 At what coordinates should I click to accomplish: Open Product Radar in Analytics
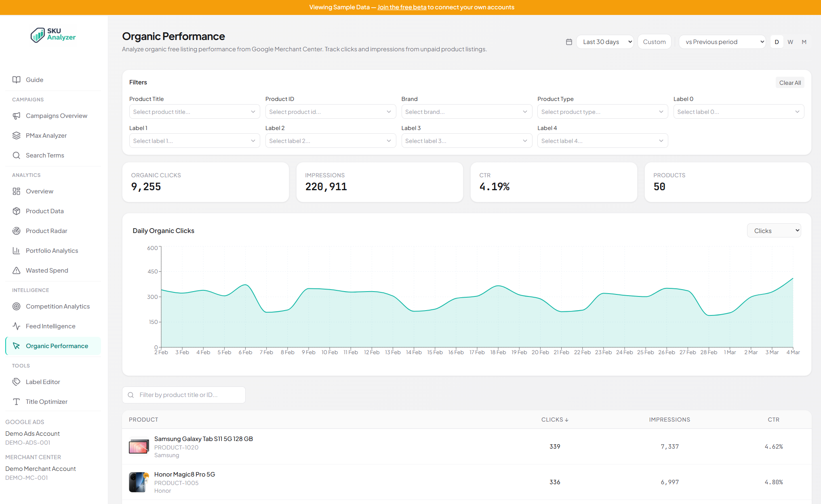[x=46, y=231]
